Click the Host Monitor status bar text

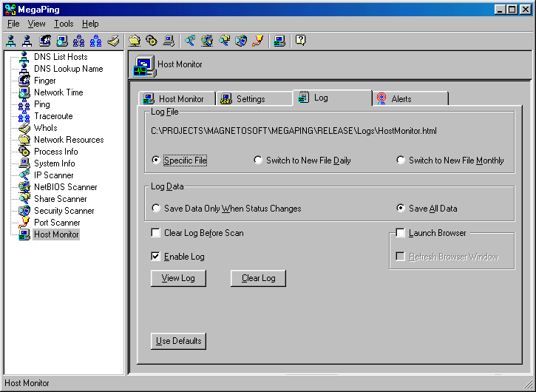point(27,383)
